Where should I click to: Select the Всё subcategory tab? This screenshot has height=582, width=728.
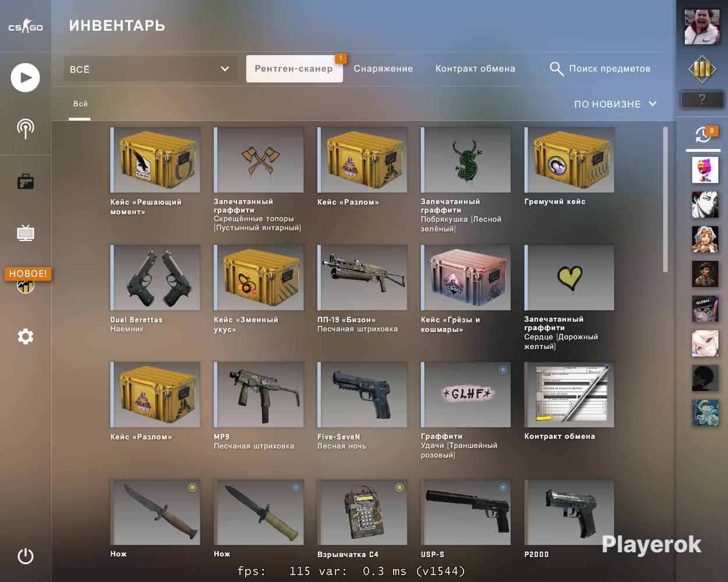pos(80,104)
